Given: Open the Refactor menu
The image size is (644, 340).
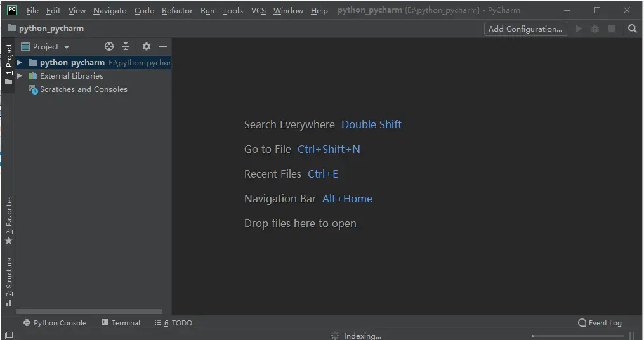Looking at the screenshot, I should click(177, 11).
